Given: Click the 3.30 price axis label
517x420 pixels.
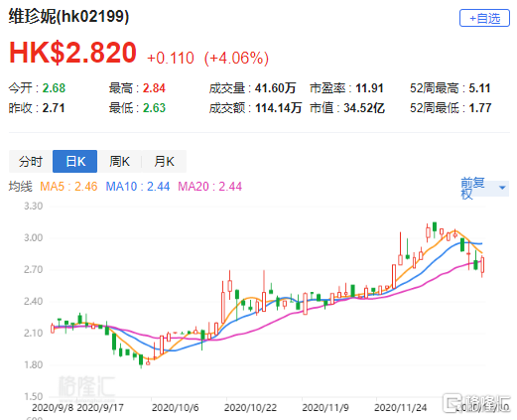Looking at the screenshot, I should 33,206.
